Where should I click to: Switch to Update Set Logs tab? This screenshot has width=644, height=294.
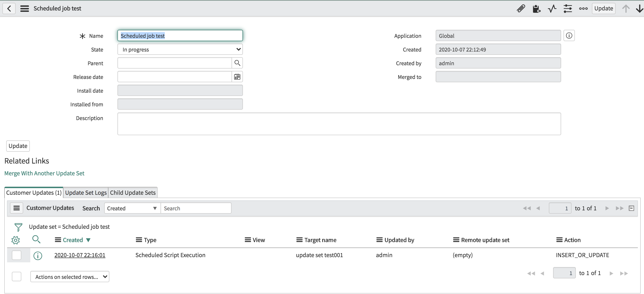click(86, 193)
